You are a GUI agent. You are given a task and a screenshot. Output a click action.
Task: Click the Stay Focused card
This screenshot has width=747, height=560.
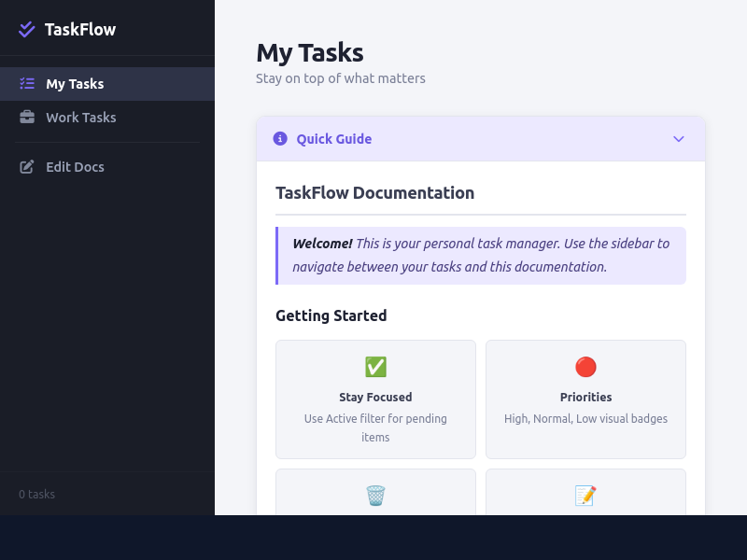(x=375, y=399)
